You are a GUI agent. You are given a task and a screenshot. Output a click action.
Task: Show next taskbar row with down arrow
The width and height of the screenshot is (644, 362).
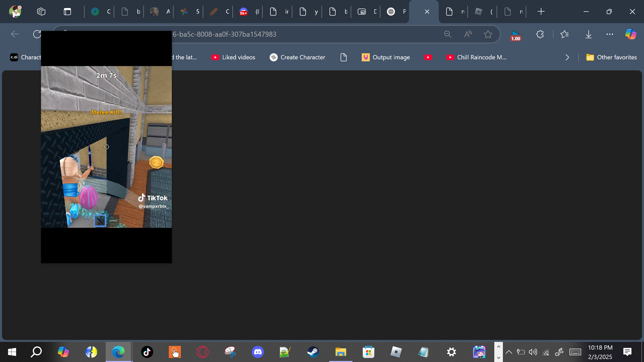(x=499, y=357)
